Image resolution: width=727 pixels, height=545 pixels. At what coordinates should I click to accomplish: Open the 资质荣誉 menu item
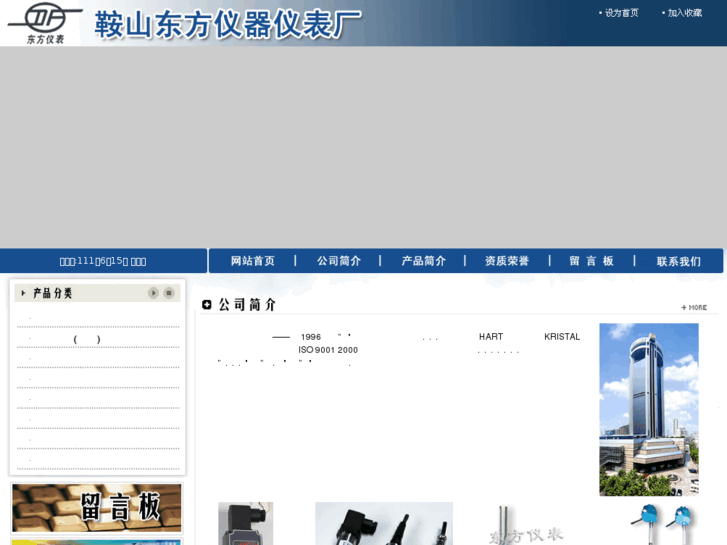coord(507,261)
